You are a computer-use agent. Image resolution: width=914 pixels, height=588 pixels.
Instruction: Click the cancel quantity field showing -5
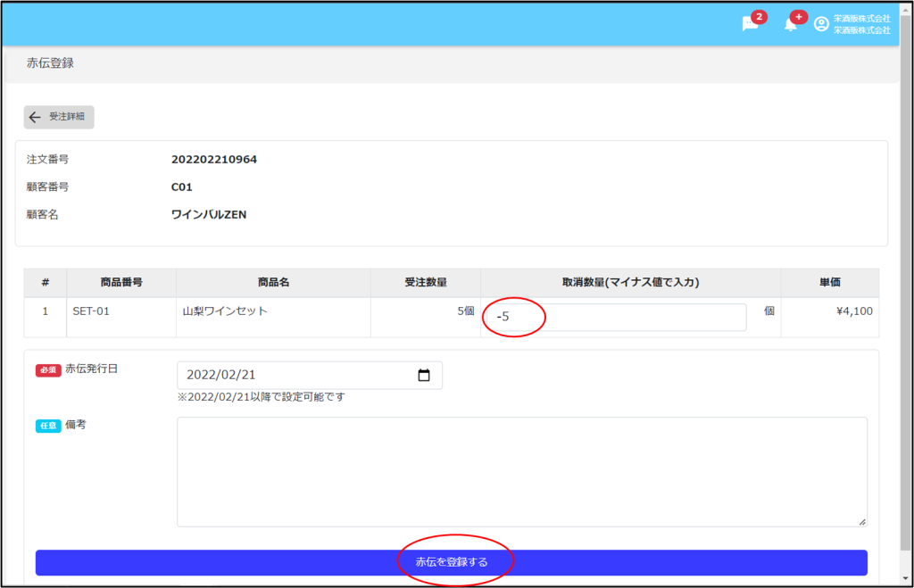click(x=615, y=317)
